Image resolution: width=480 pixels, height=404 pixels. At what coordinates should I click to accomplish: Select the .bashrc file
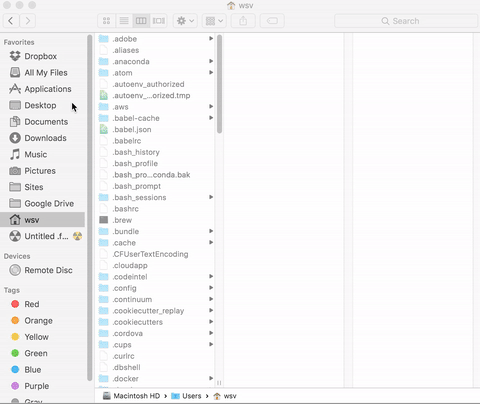pos(155,209)
